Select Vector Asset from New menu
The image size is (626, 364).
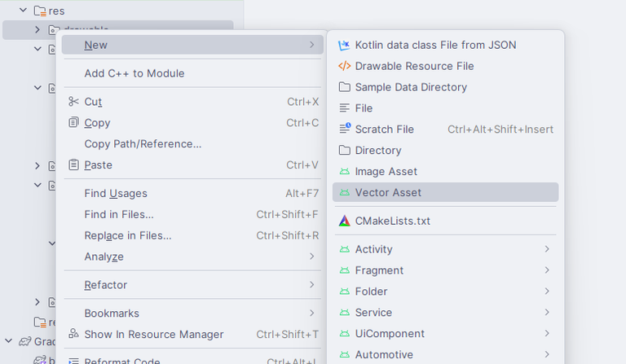tap(388, 192)
